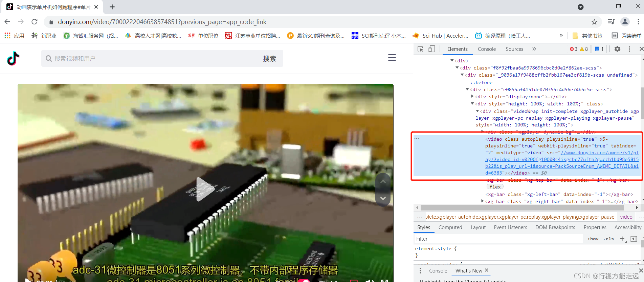Screen dimensions: 644x282
Task: Close the Douyin browser tab
Action: coord(96,7)
